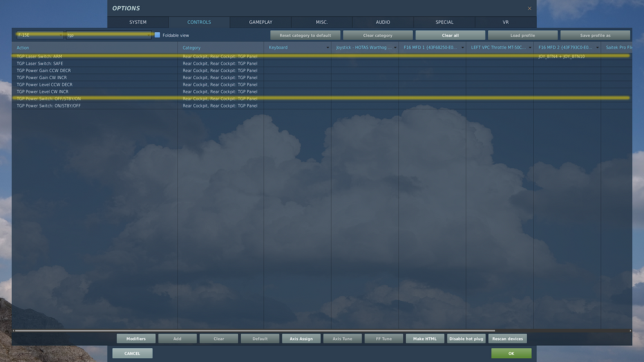
Task: Select row TGP Power Gain CW INCR
Action: 322,77
